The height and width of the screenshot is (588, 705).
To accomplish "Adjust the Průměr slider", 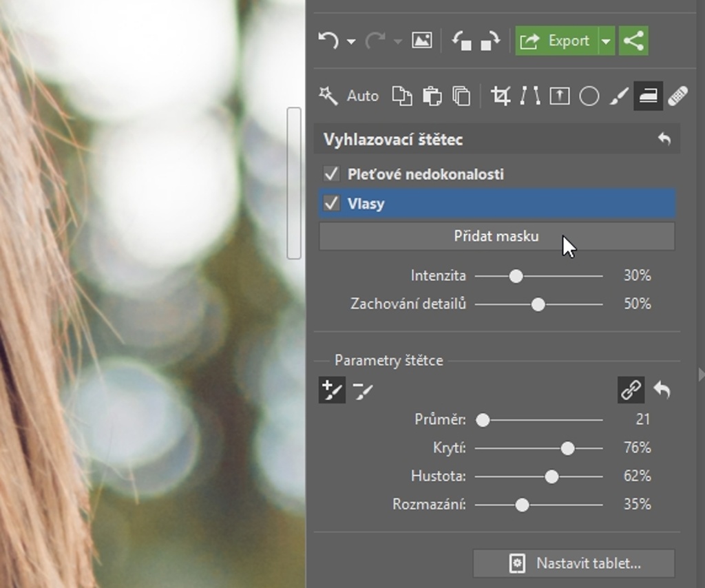I will [483, 420].
